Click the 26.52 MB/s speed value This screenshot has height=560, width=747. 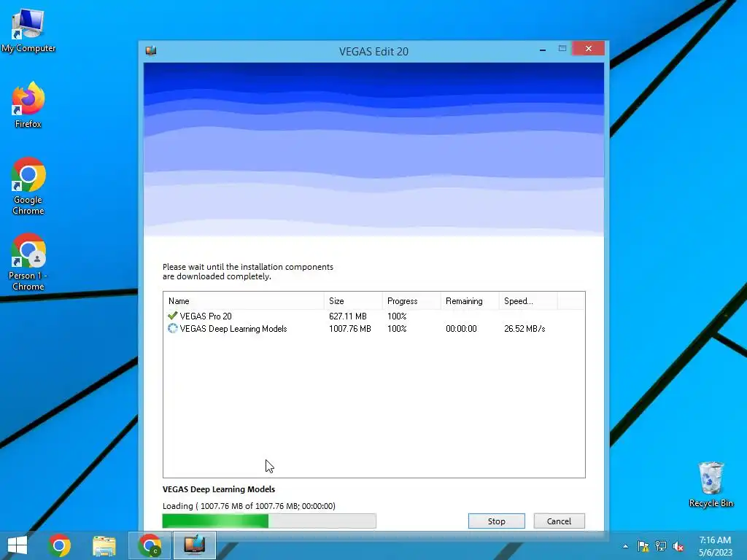pyautogui.click(x=525, y=329)
